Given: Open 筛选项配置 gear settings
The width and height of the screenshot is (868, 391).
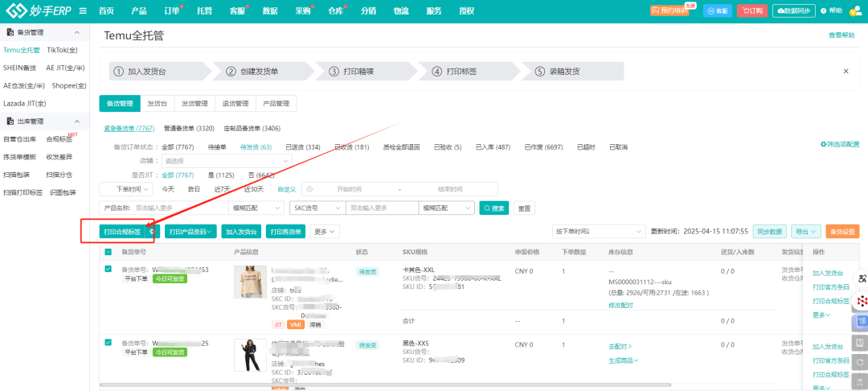Looking at the screenshot, I should [840, 144].
